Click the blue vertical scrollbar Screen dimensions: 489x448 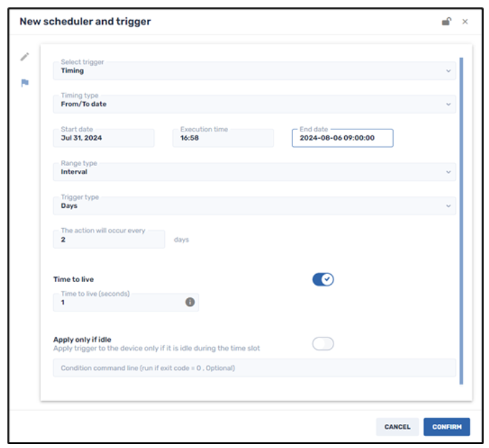[x=461, y=220]
